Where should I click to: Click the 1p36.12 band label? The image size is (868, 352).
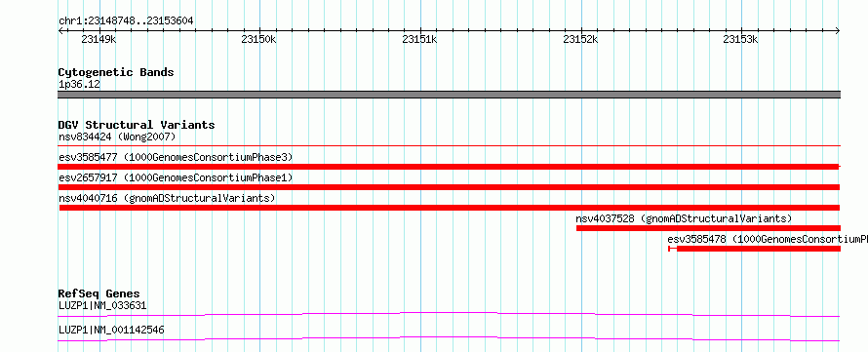point(79,85)
